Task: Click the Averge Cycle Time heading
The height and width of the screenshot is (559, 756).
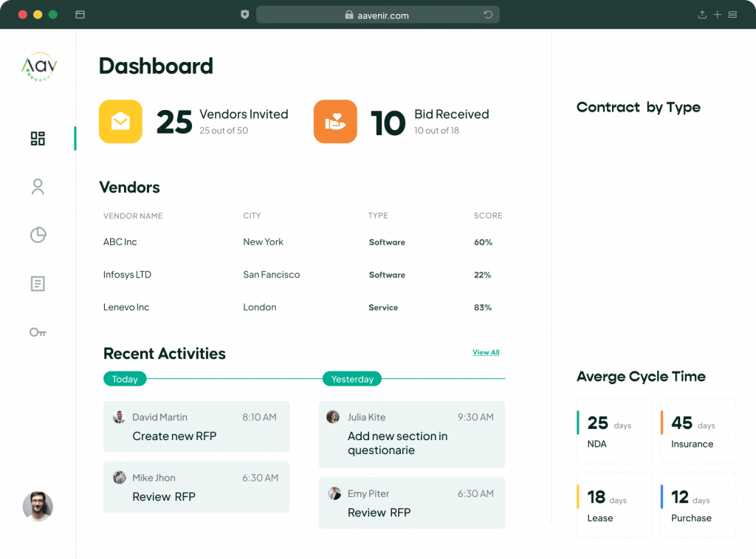Action: 642,377
